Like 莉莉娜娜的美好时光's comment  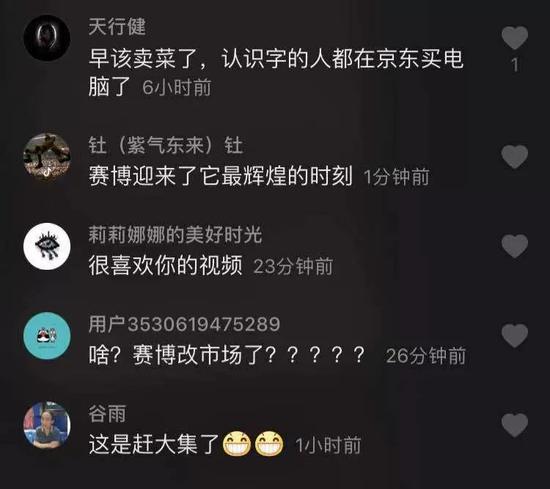coord(515,246)
